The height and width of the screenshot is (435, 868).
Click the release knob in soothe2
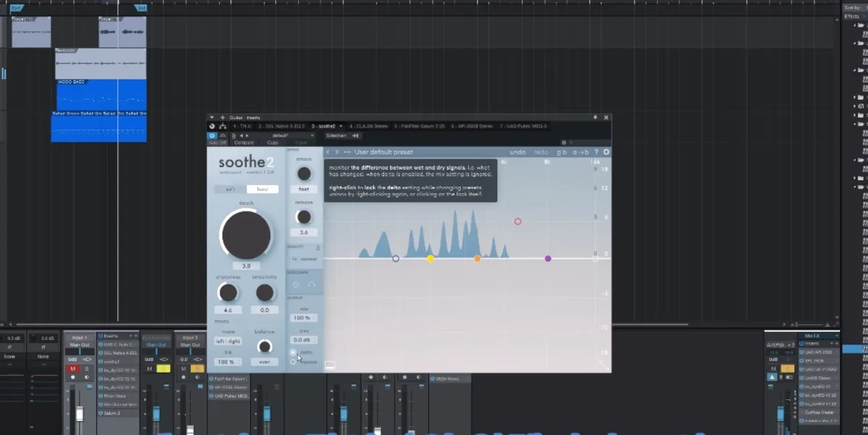pyautogui.click(x=305, y=217)
